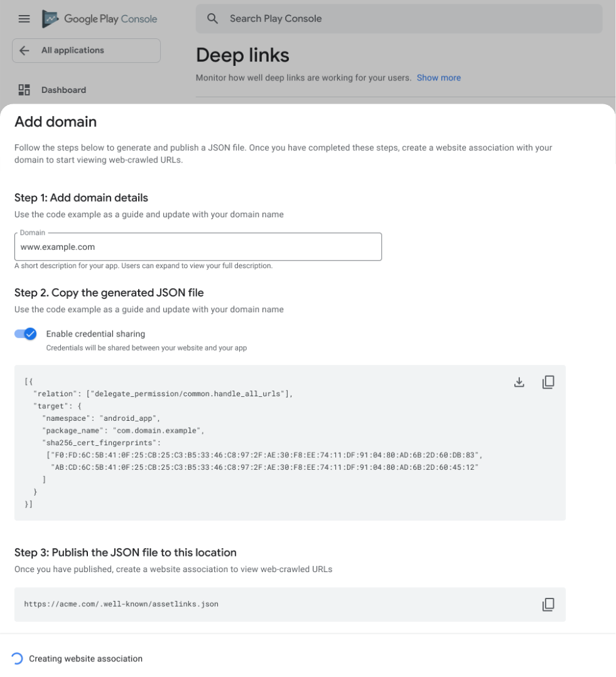The width and height of the screenshot is (616, 677).
Task: Click the loading spinner for website association
Action: [x=16, y=658]
